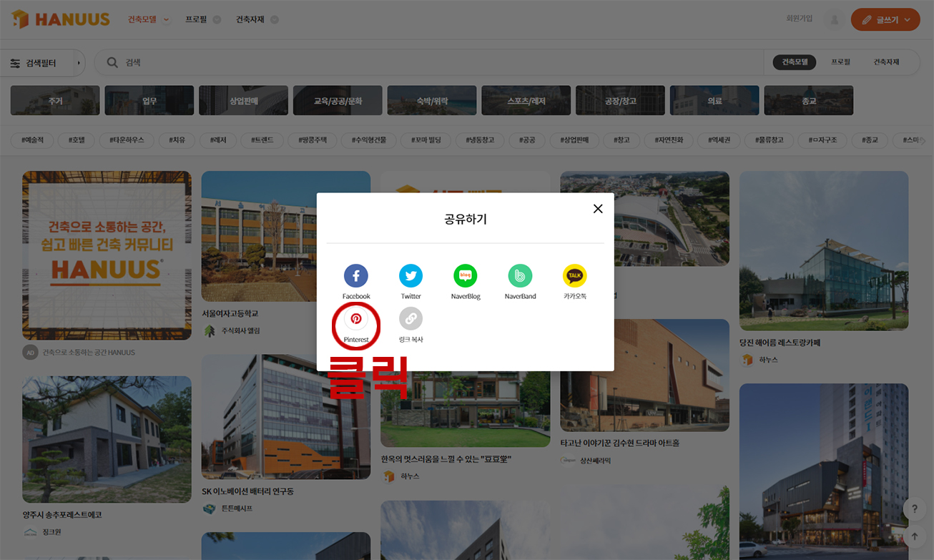Share to NaverBand icon
934x560 pixels.
pyautogui.click(x=520, y=276)
